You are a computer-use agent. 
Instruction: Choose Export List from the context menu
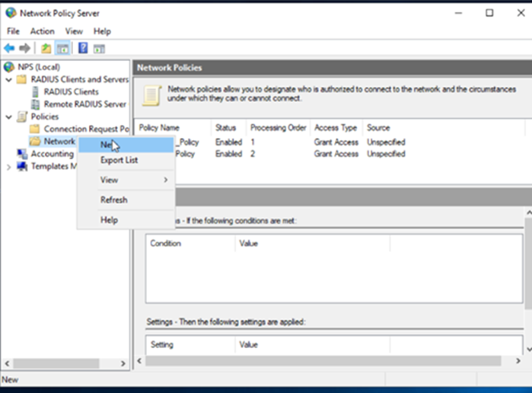click(x=126, y=160)
